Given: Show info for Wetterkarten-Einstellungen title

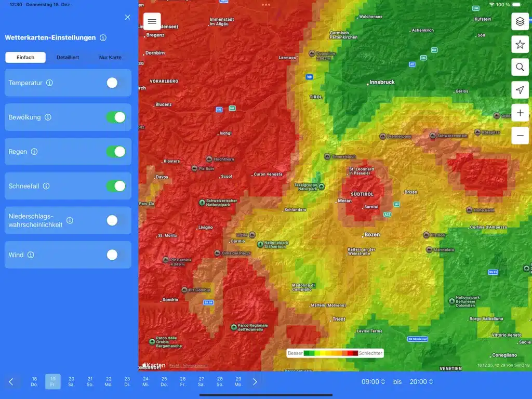Looking at the screenshot, I should [x=103, y=37].
